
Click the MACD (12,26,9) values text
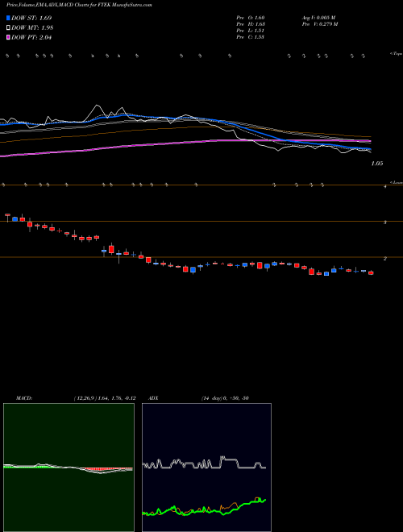(105, 398)
